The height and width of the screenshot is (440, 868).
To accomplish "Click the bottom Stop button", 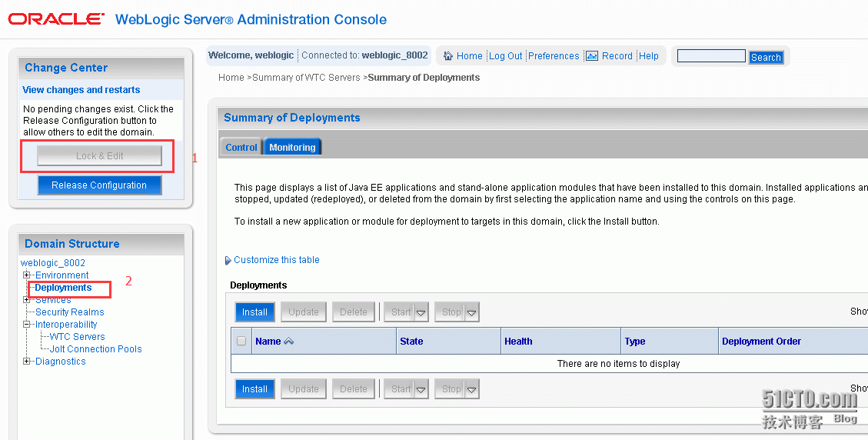I will 450,389.
